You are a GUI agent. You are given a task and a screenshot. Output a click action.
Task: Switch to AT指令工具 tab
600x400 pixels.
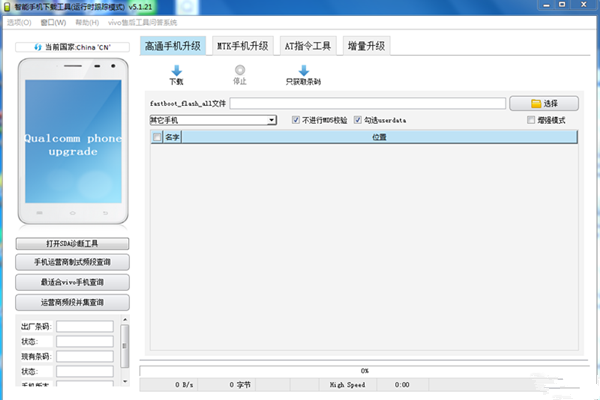pyautogui.click(x=308, y=46)
